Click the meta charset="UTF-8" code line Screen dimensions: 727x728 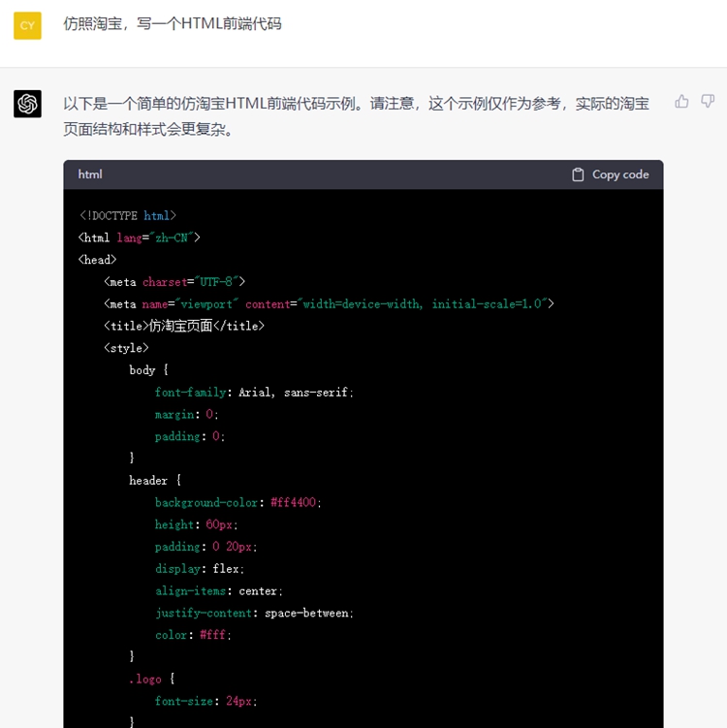174,282
